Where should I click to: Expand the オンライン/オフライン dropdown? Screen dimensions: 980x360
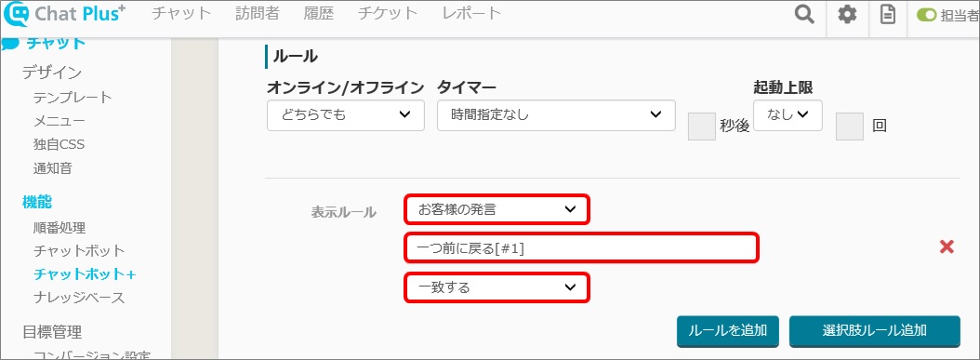(346, 115)
